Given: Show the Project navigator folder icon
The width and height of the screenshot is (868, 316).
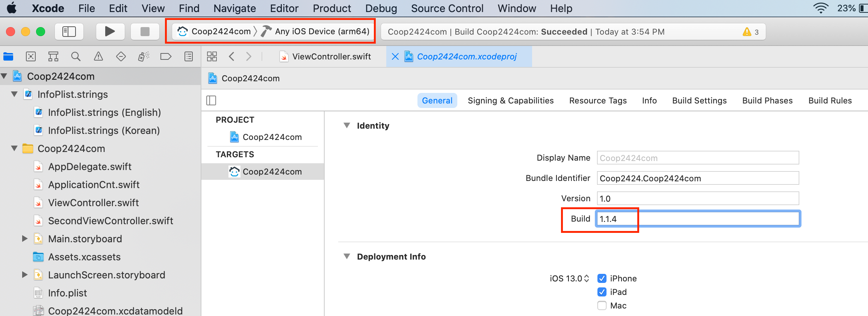Looking at the screenshot, I should click(x=8, y=57).
